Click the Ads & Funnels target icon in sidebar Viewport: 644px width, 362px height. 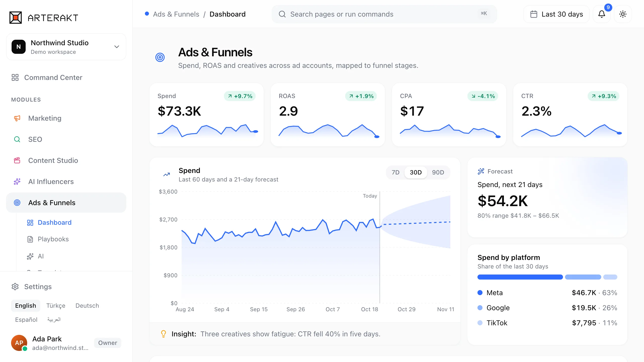(x=17, y=203)
